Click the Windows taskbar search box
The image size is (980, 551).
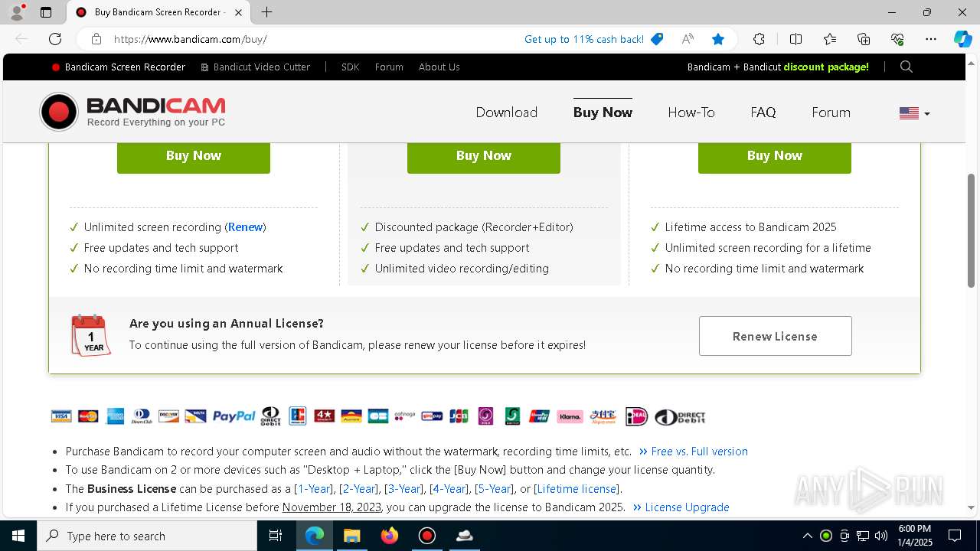[x=147, y=536]
